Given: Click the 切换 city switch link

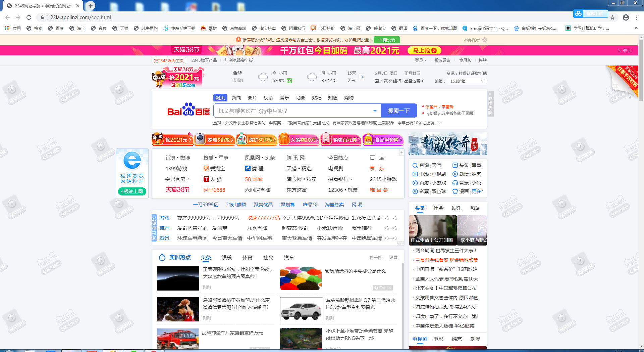Looking at the screenshot, I should [x=237, y=80].
